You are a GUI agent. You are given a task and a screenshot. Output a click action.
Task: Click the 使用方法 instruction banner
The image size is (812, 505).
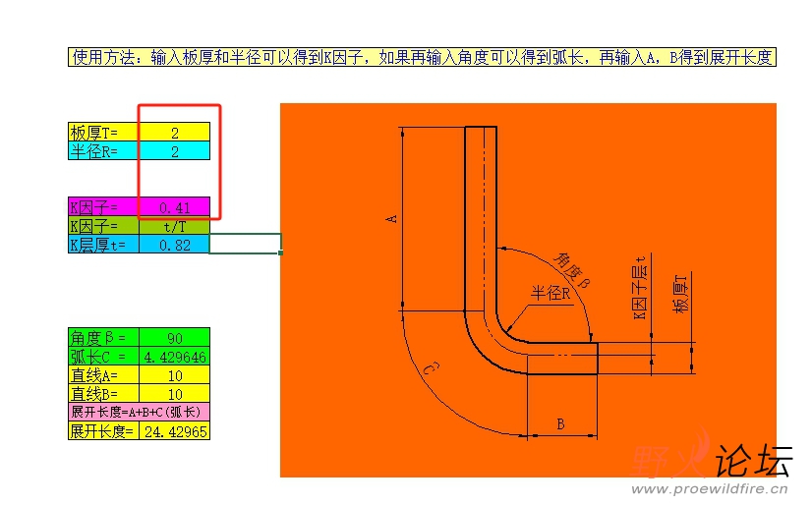click(422, 57)
